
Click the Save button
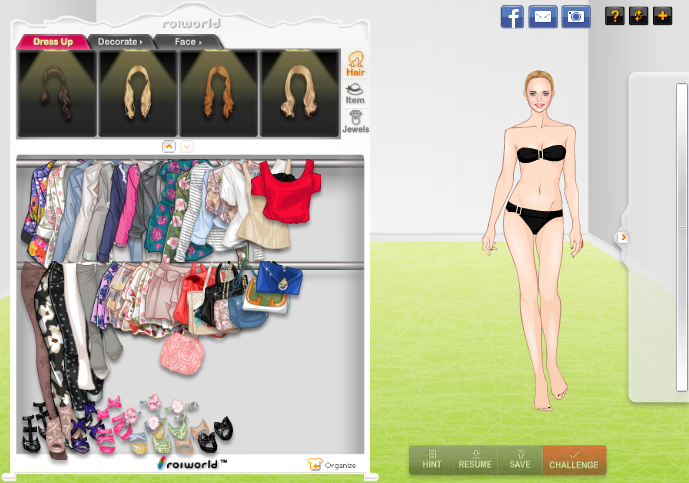520,460
